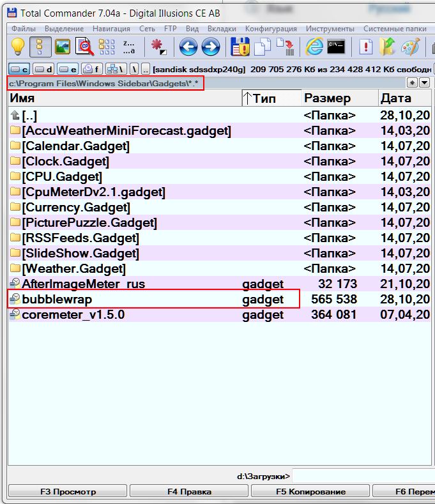Screen dimensions: 435x504
Task: Open the FTP menu
Action: [x=170, y=29]
